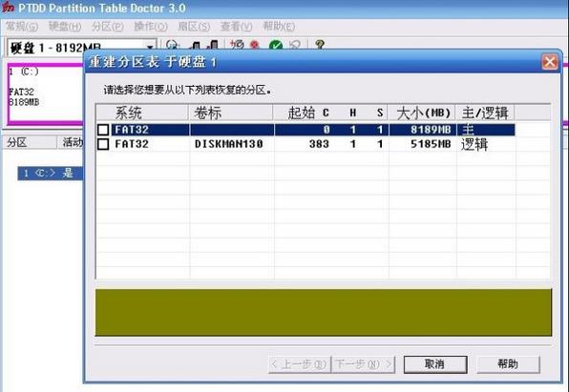Click the 起始 C H S column header

pyautogui.click(x=330, y=113)
